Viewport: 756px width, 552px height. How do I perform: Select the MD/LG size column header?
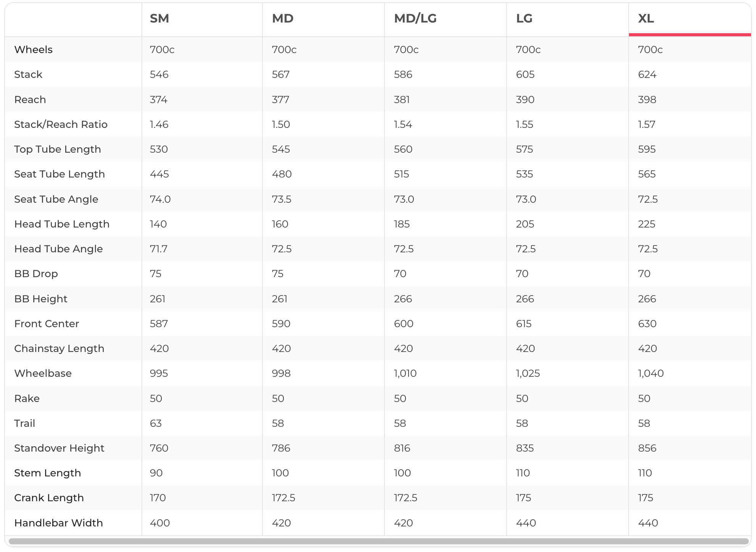point(415,18)
